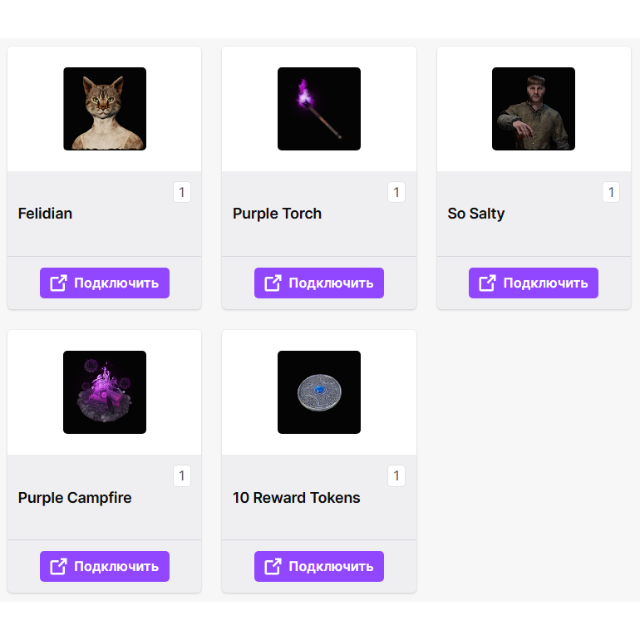Click the quantity badge on Felidian card

[x=182, y=192]
